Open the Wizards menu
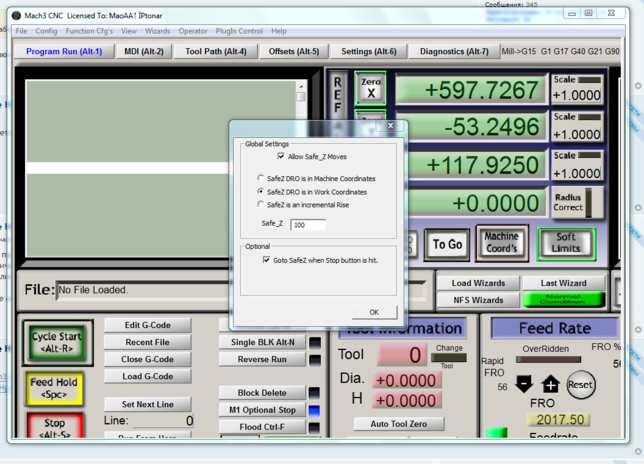The image size is (644, 464). coord(157,31)
